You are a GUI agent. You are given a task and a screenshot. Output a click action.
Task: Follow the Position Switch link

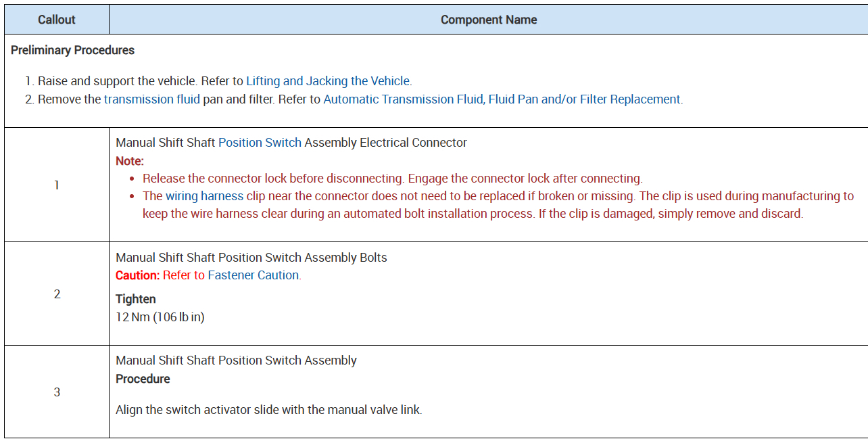pos(260,143)
